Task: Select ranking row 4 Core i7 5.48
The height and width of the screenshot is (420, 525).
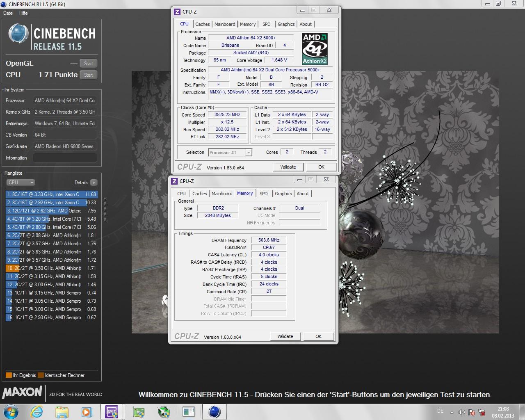Action: point(52,219)
